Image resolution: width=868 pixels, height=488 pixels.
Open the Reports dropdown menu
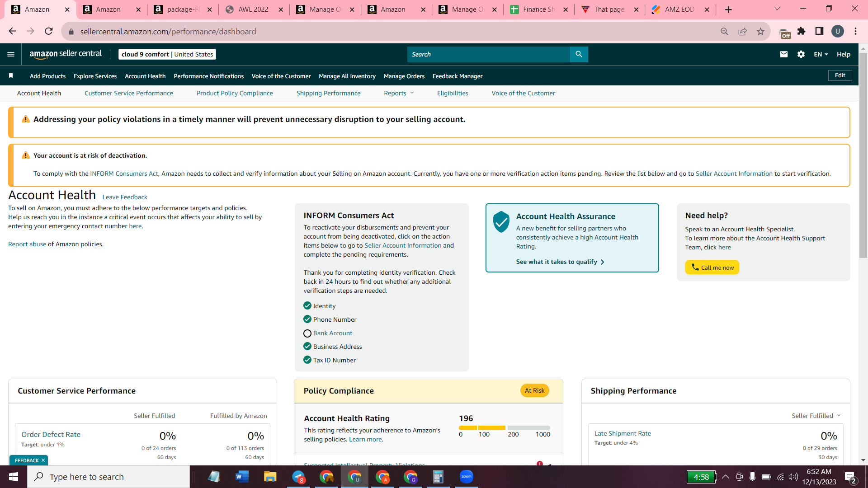399,93
